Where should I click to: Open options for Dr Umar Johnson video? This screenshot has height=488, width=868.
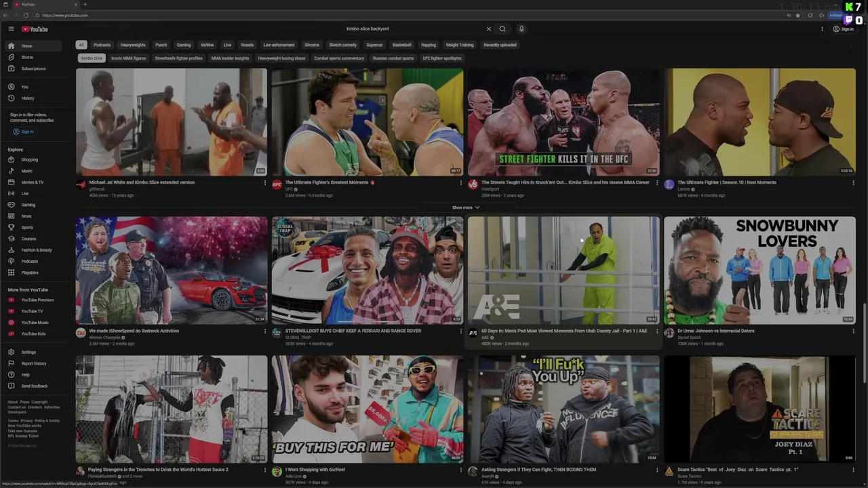pyautogui.click(x=853, y=331)
